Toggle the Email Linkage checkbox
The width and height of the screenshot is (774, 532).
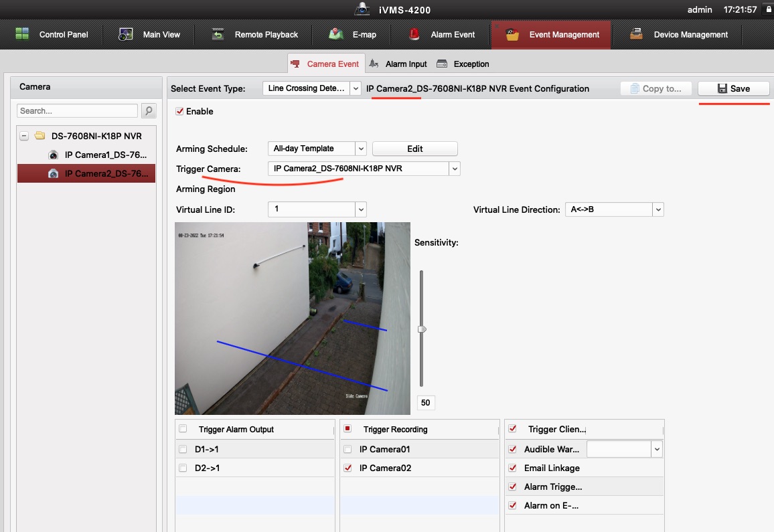click(x=513, y=468)
